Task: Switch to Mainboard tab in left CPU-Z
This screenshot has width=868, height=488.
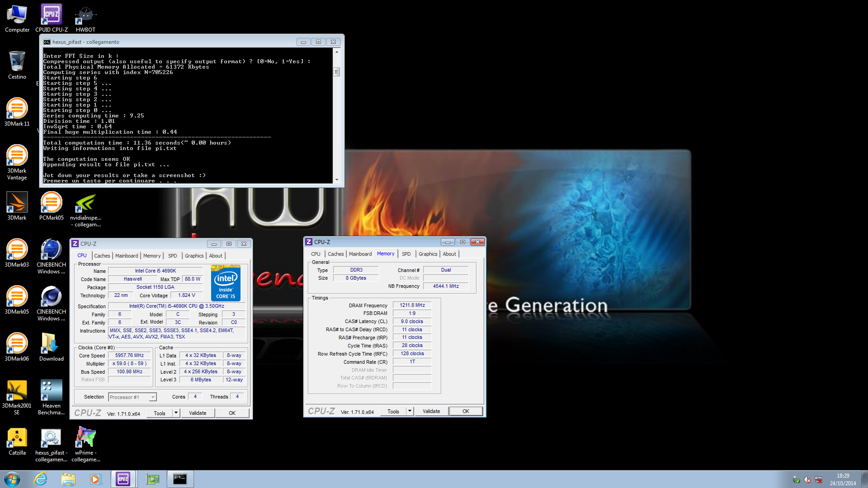Action: 127,256
